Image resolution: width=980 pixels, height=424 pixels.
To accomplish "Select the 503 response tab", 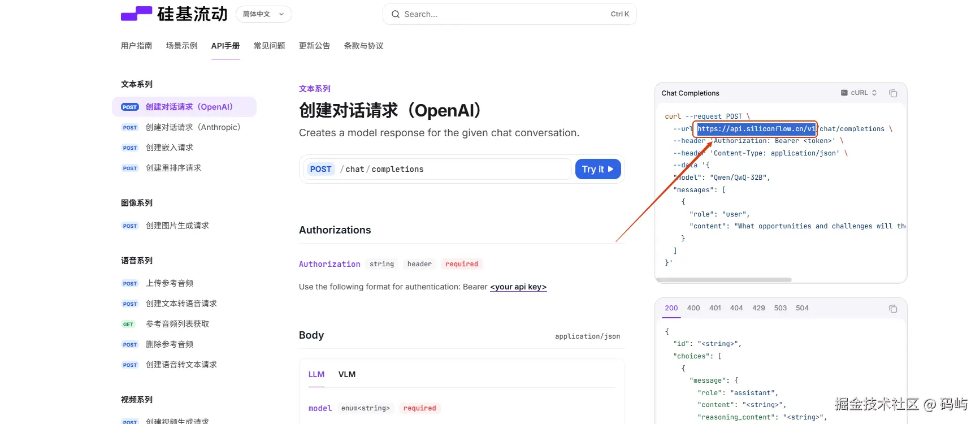I will (780, 308).
